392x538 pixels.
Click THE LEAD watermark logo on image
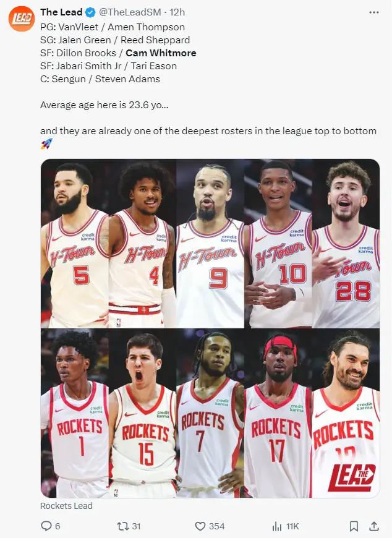[352, 477]
